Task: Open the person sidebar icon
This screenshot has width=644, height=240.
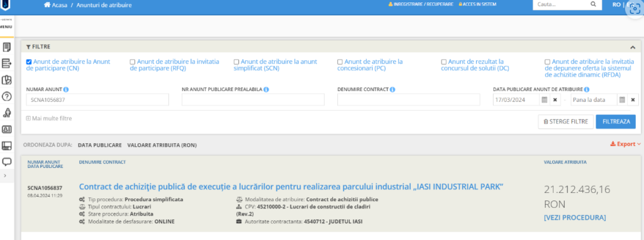Action: (6, 113)
